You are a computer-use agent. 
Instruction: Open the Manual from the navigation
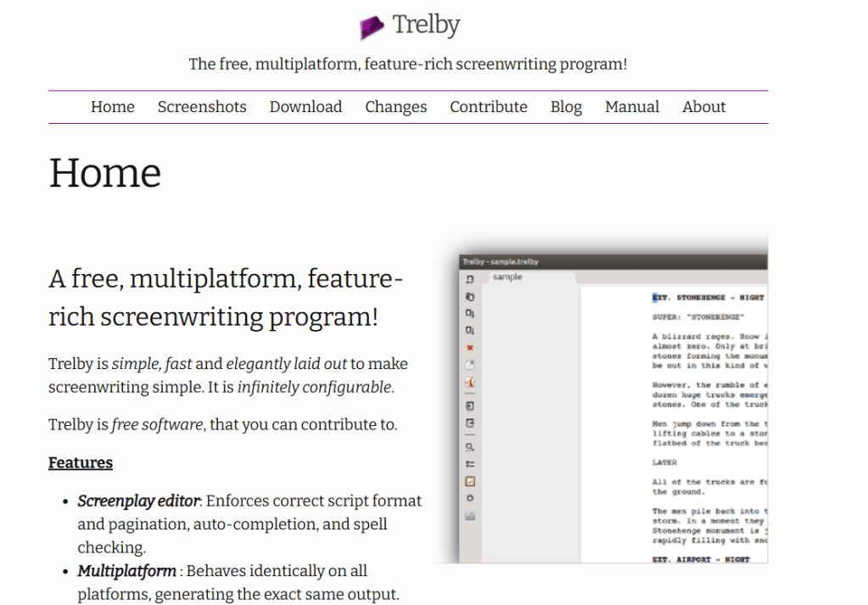[x=632, y=107]
